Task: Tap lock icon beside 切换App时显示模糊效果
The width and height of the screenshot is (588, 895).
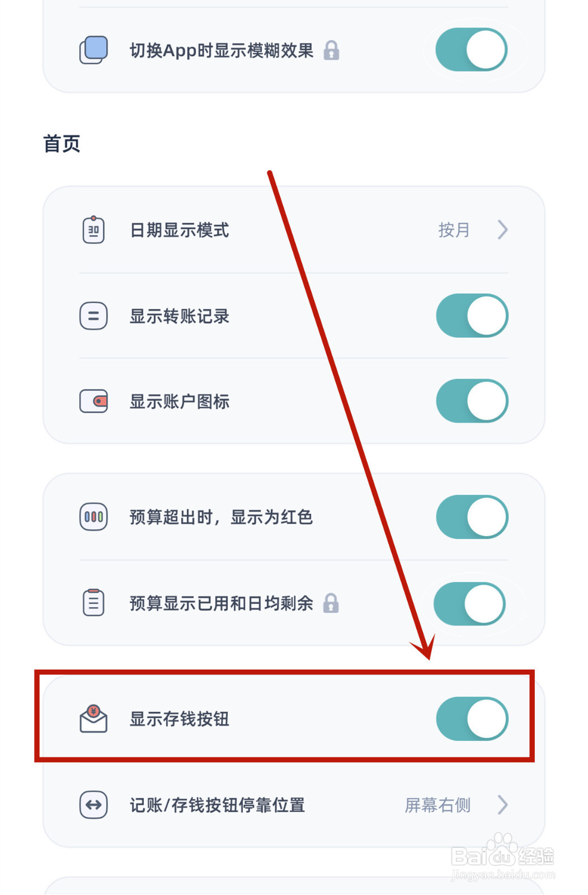Action: 332,50
